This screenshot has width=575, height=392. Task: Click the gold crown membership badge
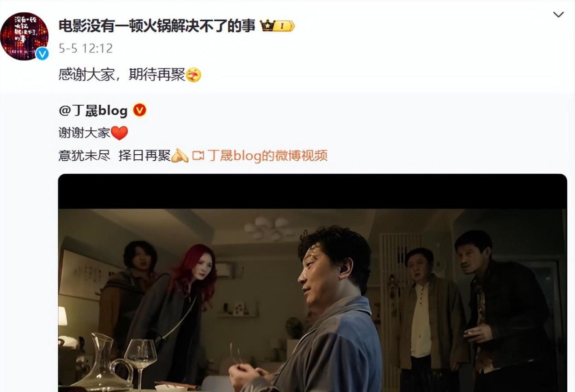(277, 26)
